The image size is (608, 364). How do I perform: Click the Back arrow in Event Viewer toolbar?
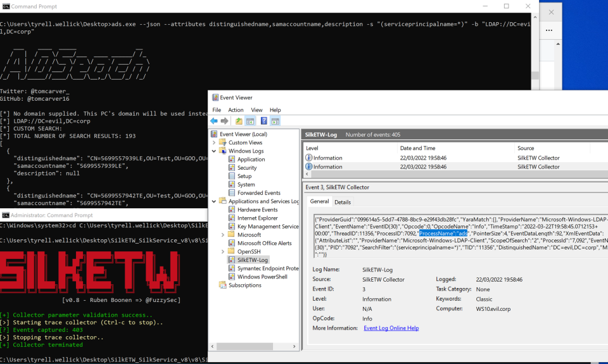pos(214,121)
